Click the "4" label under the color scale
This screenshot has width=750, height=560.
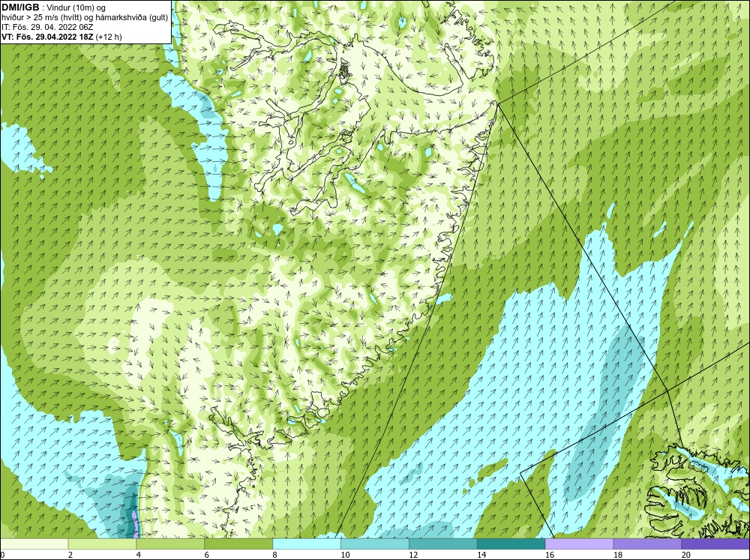coord(139,555)
